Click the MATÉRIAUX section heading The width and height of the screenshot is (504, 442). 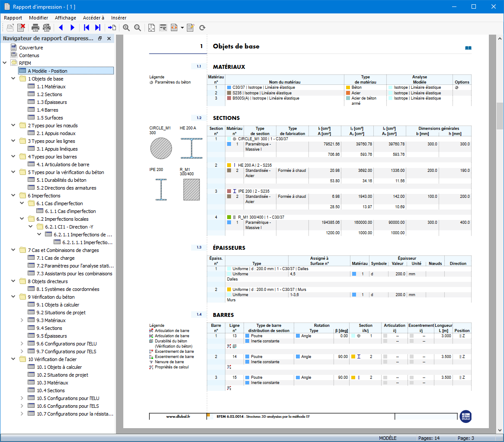tap(229, 67)
